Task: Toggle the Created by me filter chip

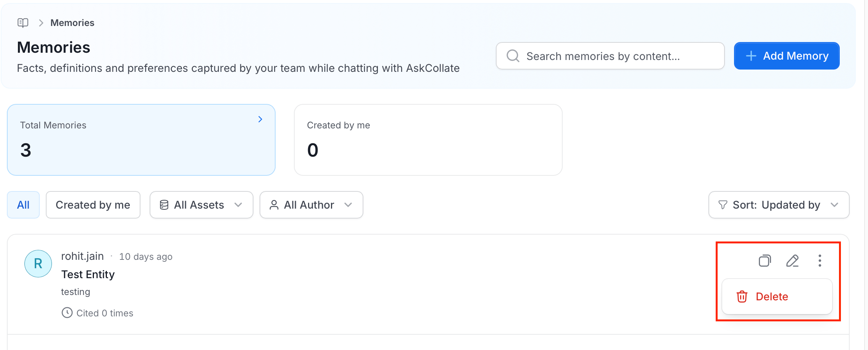Action: click(x=93, y=205)
